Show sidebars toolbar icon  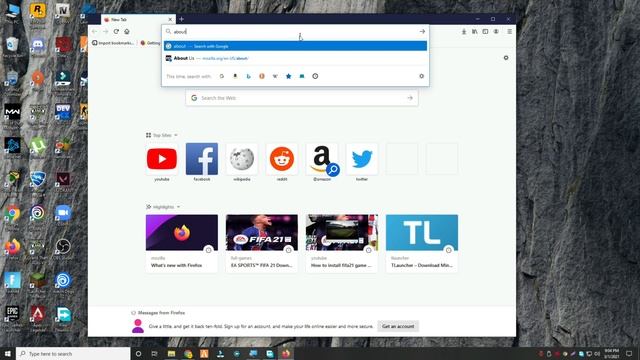[485, 31]
